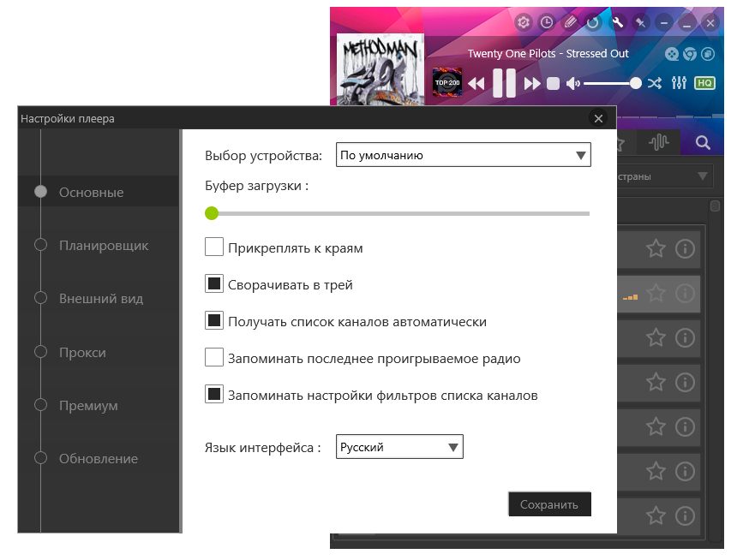The image size is (749, 560).
Task: Enable Запоминать последнее проигрываемое радио
Action: point(214,358)
